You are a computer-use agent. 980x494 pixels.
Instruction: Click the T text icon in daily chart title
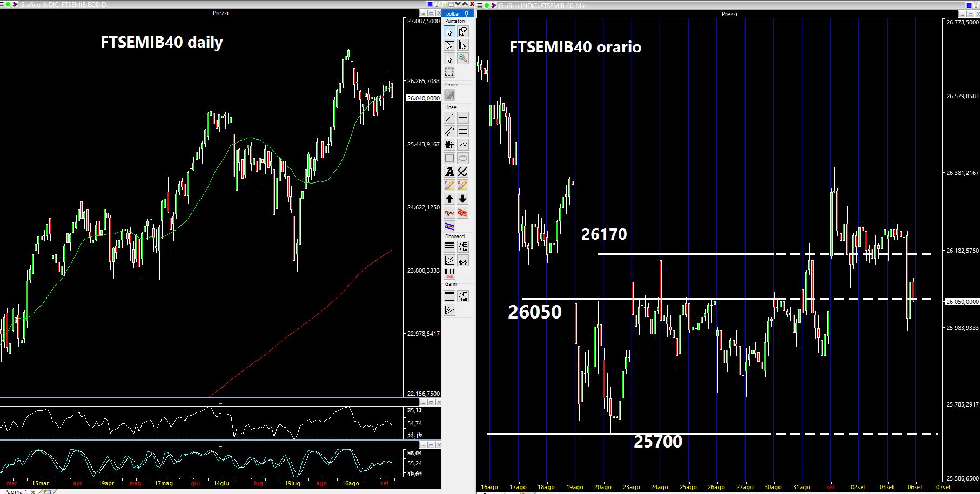click(437, 5)
